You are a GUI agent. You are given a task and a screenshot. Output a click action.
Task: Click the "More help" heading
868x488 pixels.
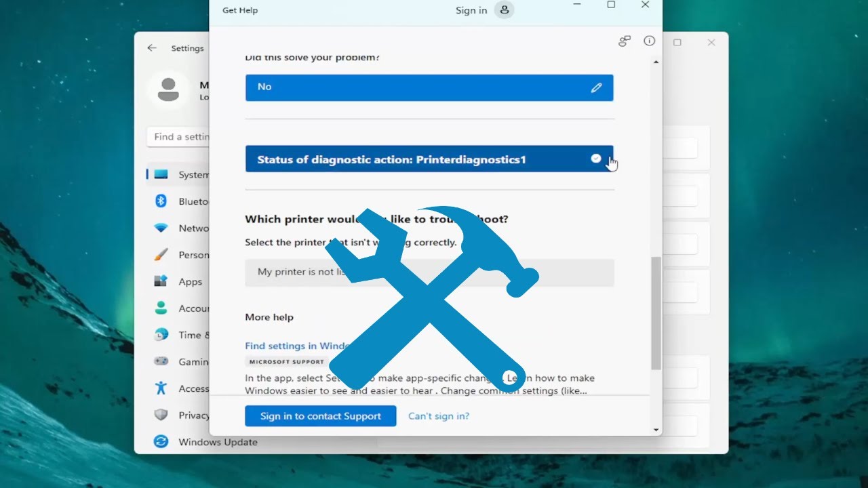[x=269, y=317]
